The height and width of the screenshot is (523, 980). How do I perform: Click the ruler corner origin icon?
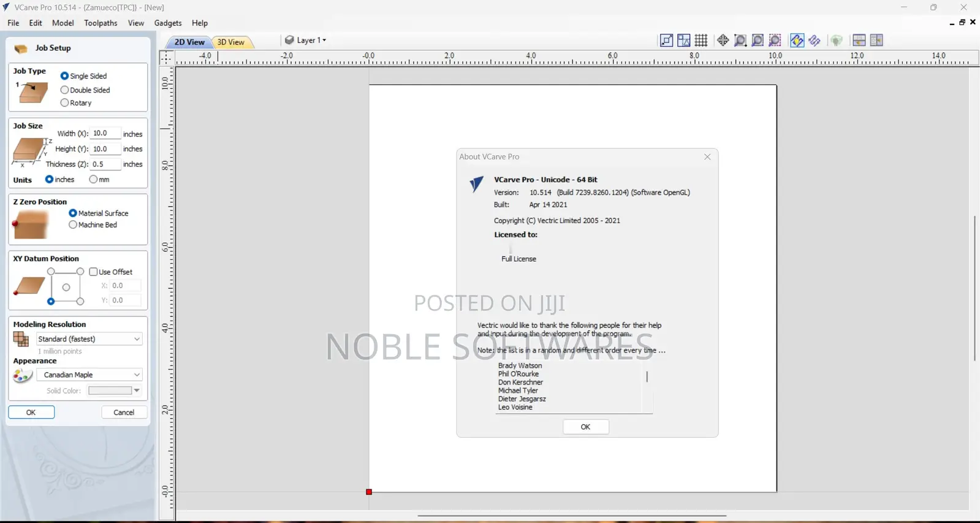point(167,58)
